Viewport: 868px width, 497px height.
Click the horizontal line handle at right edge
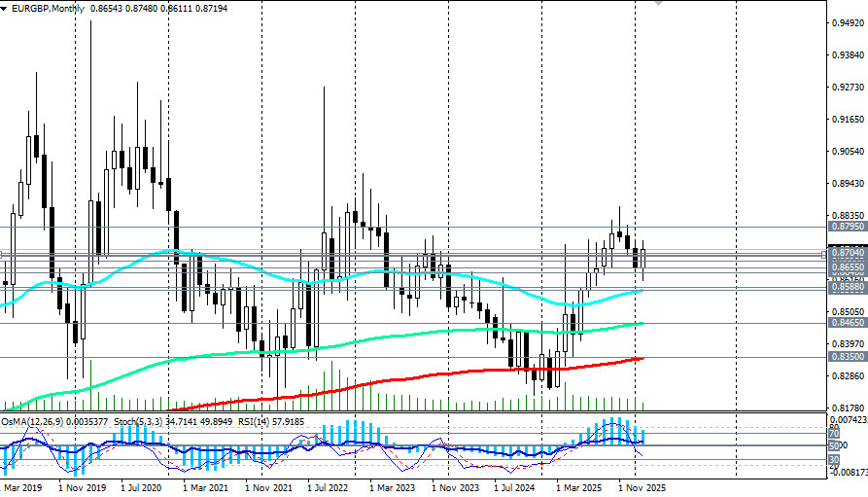[x=823, y=254]
